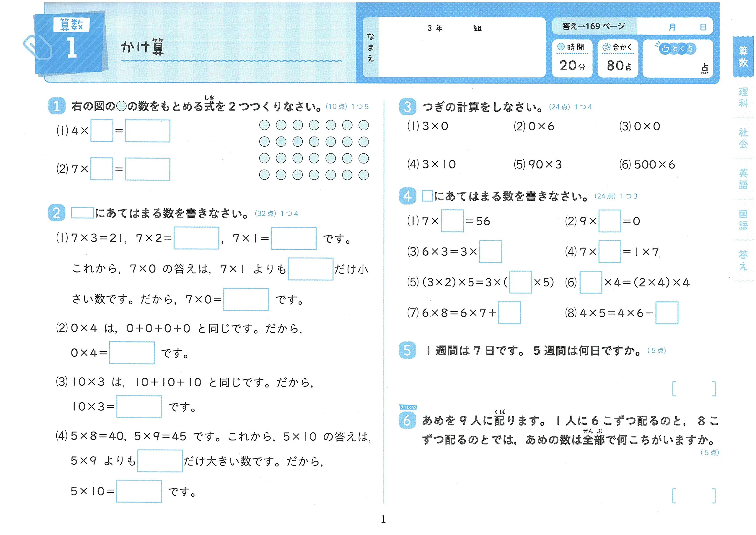This screenshot has width=756, height=535.
Task: Click the paperclip icon on the 算数 card
Action: coord(37,47)
